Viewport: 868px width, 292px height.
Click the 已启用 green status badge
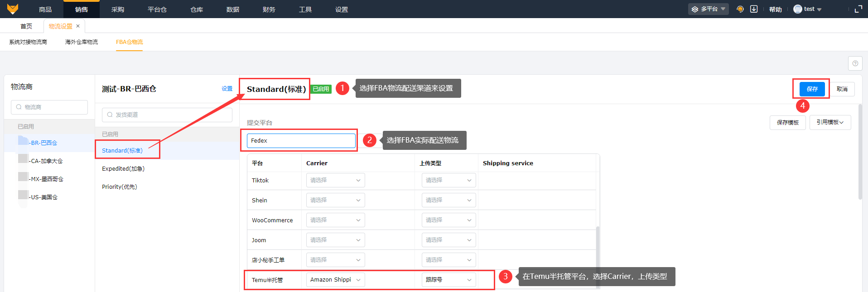(321, 89)
